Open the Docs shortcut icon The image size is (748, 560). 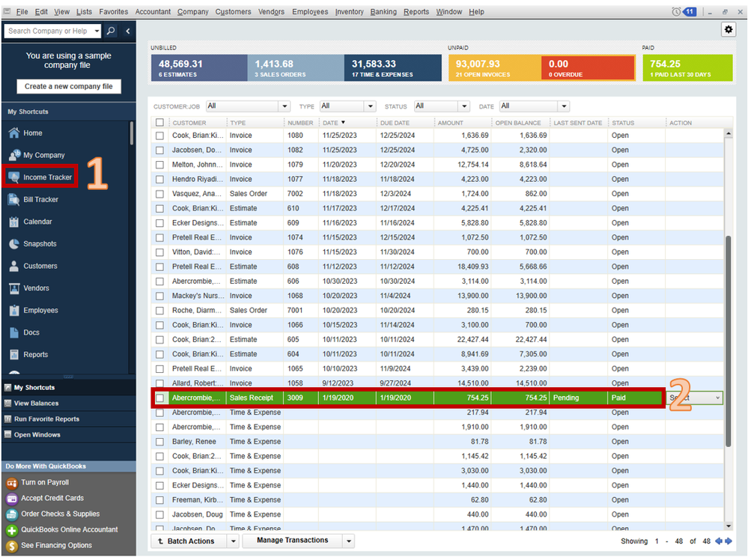click(14, 332)
